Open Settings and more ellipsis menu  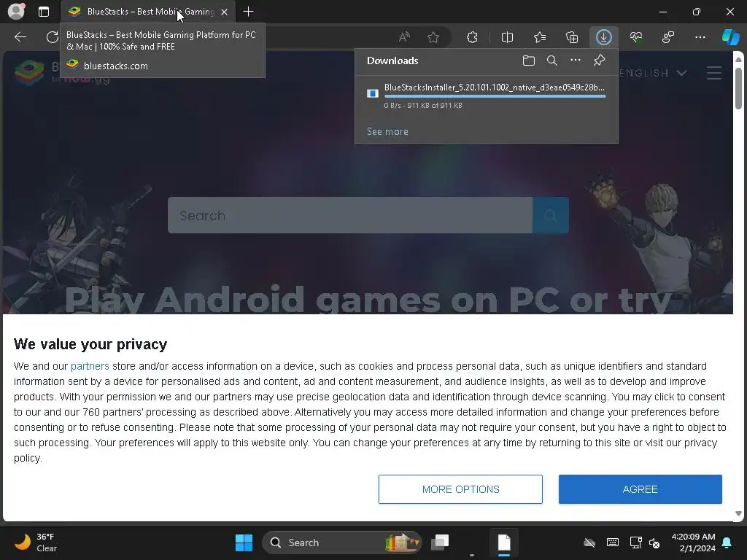(x=700, y=36)
